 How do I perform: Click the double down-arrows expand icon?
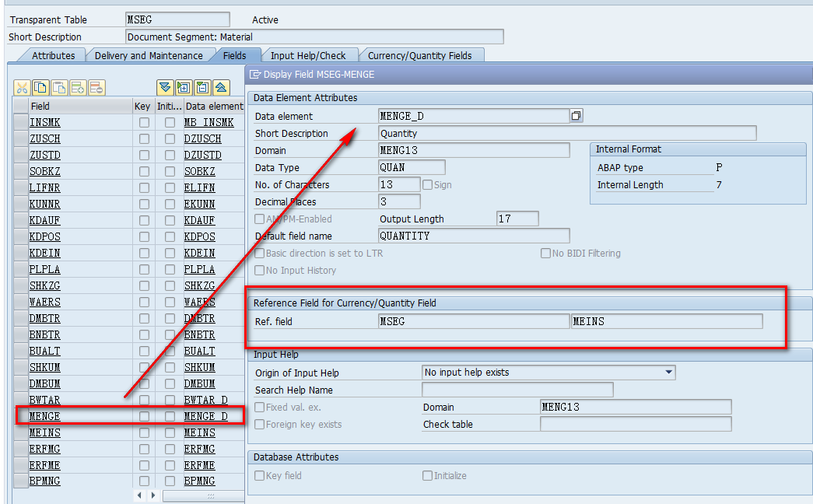point(164,87)
